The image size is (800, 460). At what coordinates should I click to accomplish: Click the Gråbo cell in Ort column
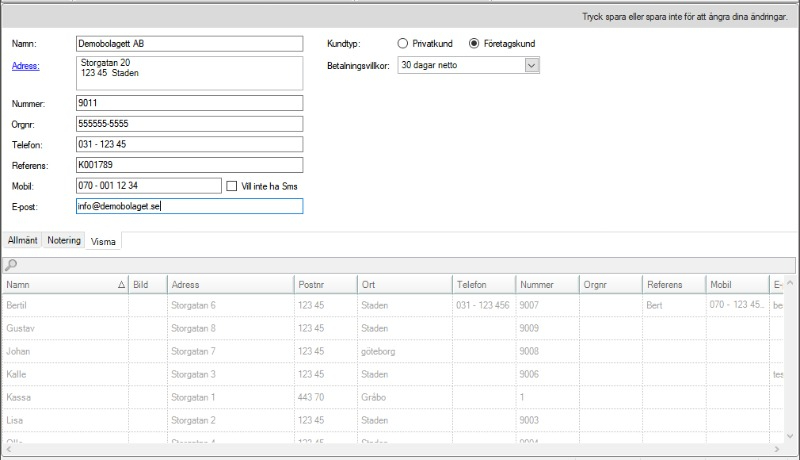(x=405, y=397)
